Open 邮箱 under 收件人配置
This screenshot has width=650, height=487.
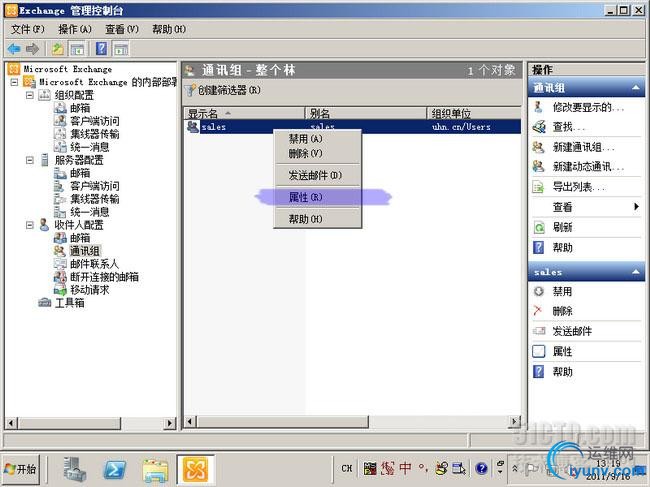click(80, 238)
